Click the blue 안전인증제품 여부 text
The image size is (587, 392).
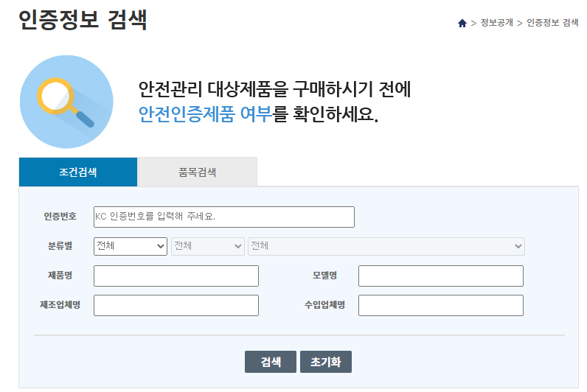[205, 115]
